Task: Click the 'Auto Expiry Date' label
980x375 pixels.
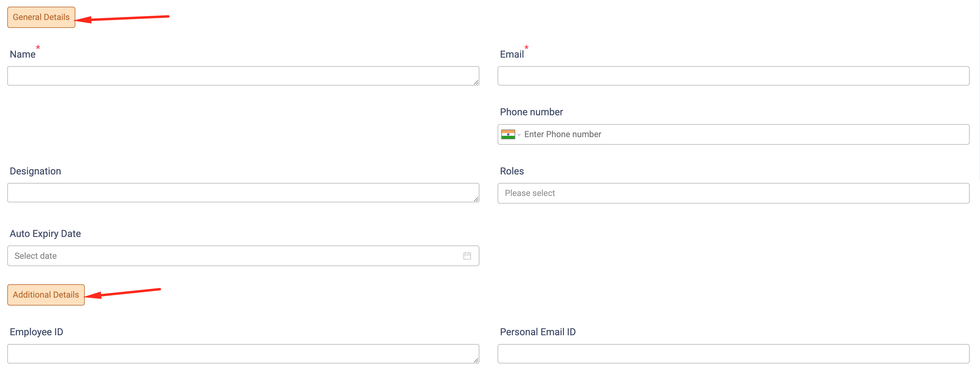Action: pyautogui.click(x=45, y=234)
